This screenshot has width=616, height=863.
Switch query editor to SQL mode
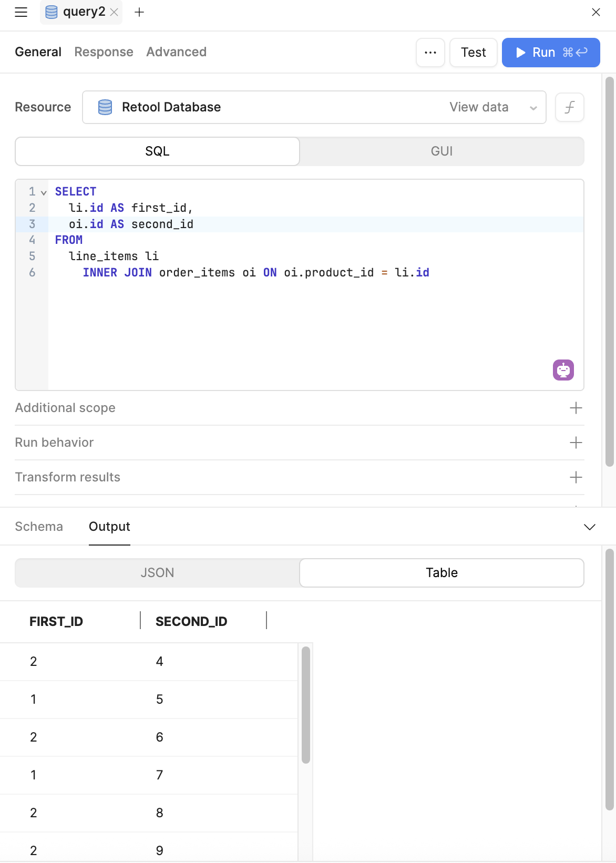157,151
